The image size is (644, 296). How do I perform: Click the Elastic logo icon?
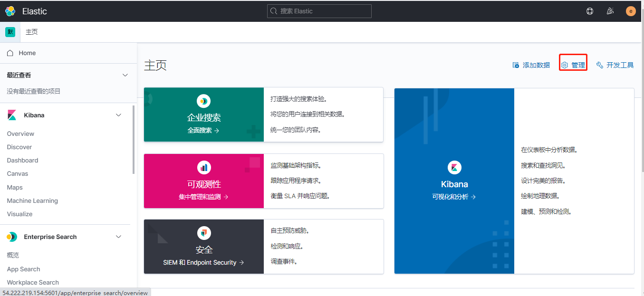pos(10,11)
